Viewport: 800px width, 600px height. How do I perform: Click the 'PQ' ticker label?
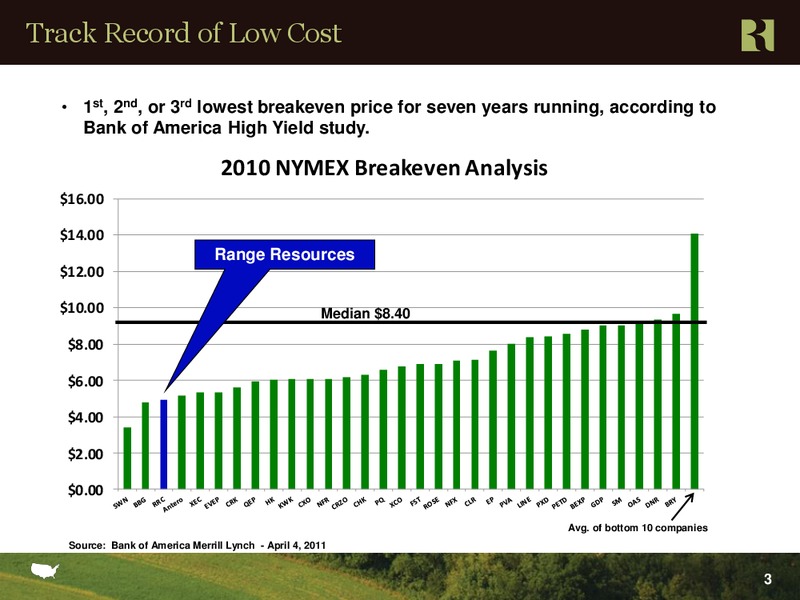tap(379, 501)
